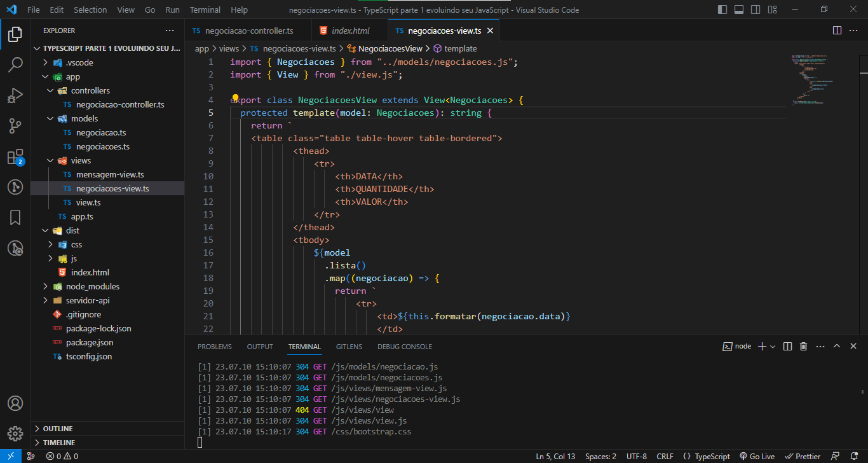Switch to DEBUG CONSOLE panel tab
The image size is (868, 463).
click(x=405, y=347)
